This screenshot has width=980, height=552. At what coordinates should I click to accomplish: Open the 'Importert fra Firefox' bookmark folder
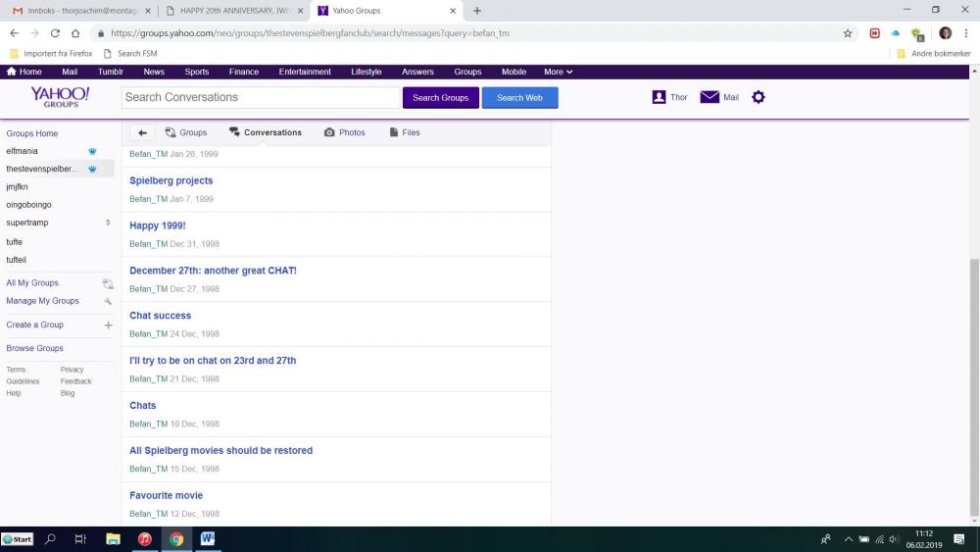[x=51, y=54]
